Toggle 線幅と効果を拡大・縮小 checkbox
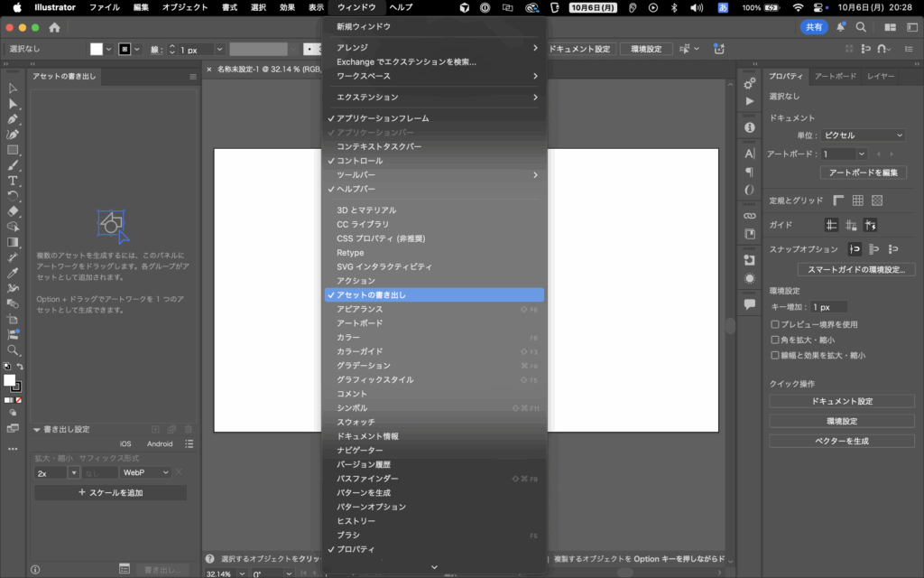Image resolution: width=924 pixels, height=578 pixels. click(775, 355)
